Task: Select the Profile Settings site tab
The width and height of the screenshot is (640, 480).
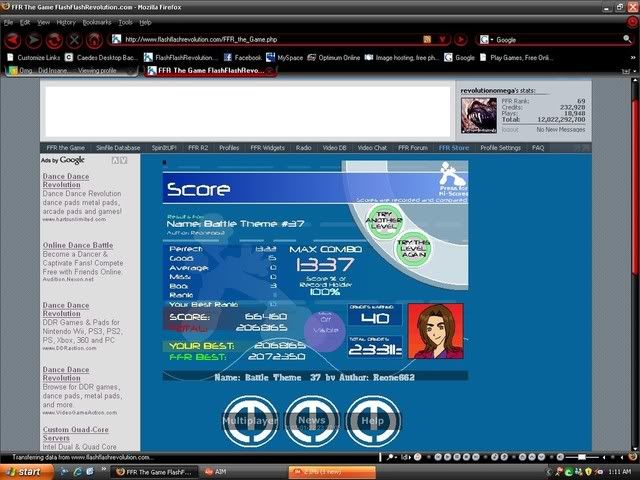Action: coord(500,148)
